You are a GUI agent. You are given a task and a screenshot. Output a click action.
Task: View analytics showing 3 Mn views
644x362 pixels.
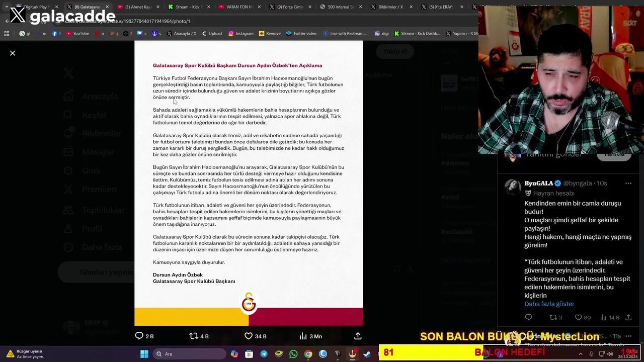point(310,336)
